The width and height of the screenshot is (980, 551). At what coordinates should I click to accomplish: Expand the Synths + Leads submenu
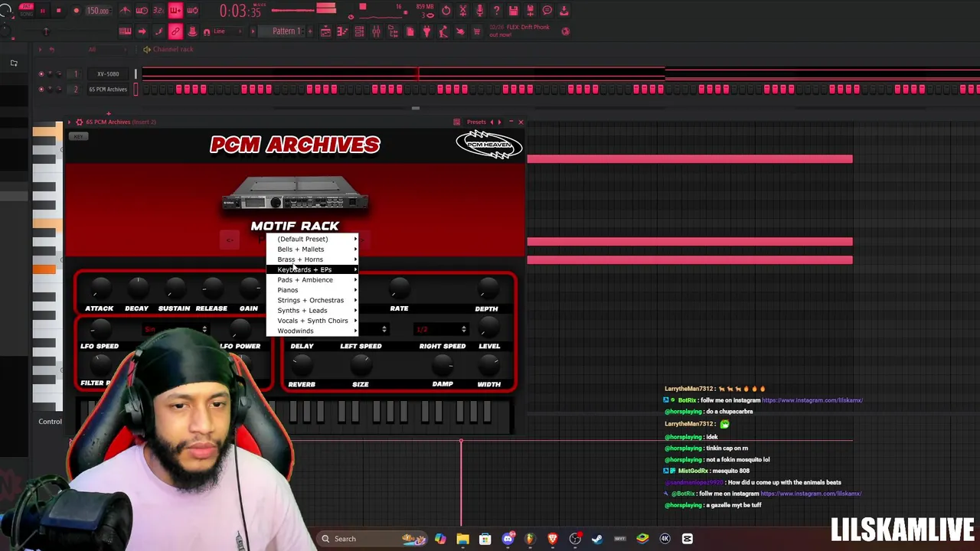(312, 310)
